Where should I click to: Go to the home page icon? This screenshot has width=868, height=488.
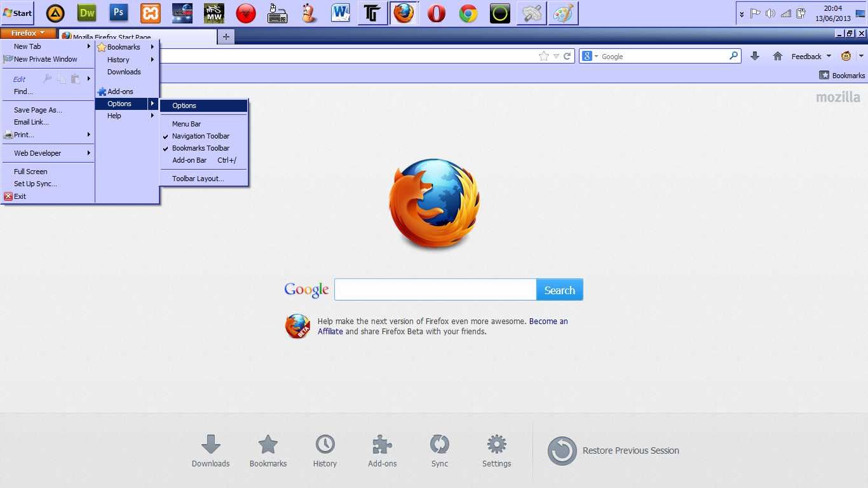click(x=777, y=56)
